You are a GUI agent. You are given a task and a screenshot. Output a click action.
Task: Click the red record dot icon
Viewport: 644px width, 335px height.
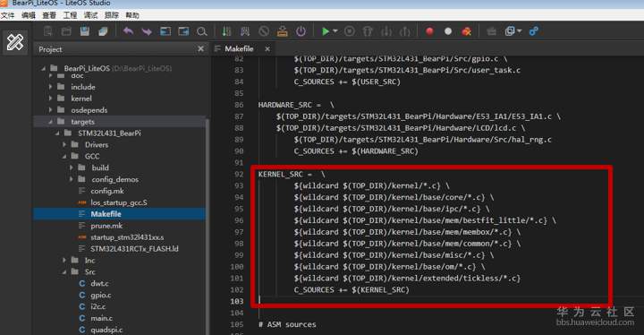click(429, 31)
